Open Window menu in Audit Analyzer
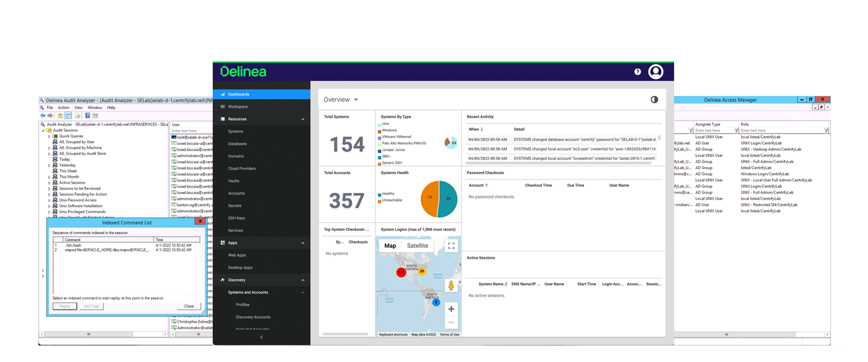 (x=95, y=108)
